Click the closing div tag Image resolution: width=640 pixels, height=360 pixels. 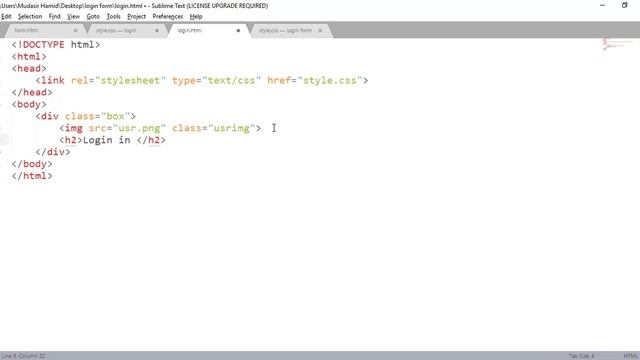(53, 152)
